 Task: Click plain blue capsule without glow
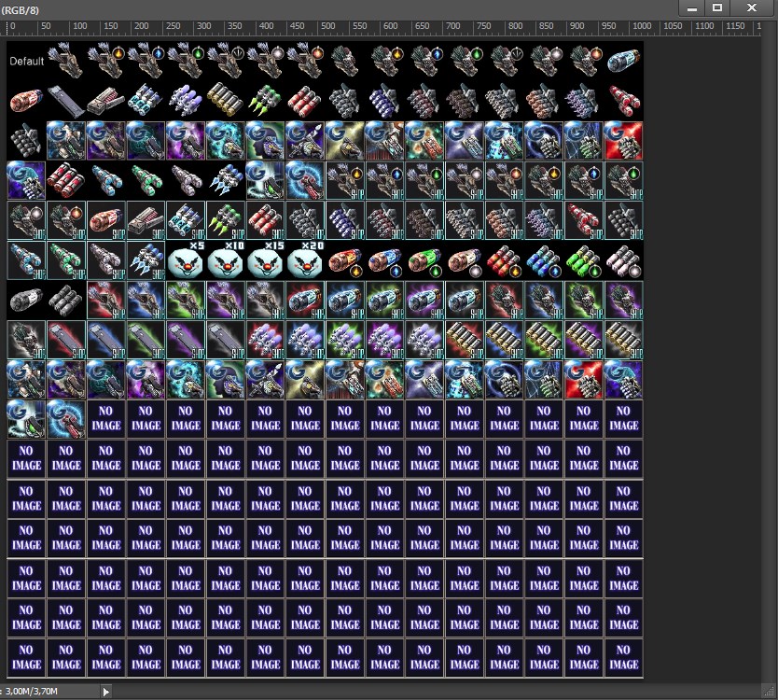pyautogui.click(x=624, y=61)
